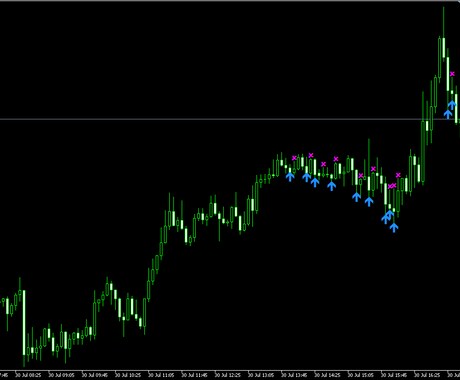Click the '30 Jul 15:45' time axis label
Screen dimensions: 460x380
[395, 375]
